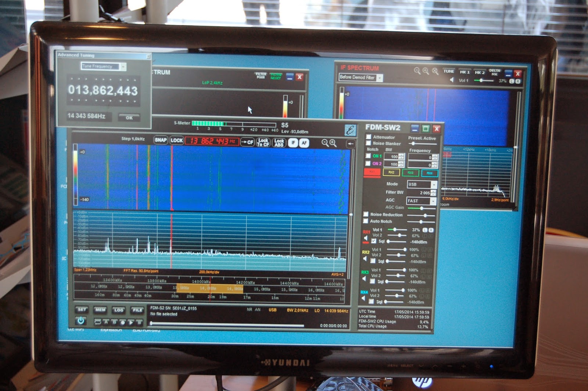This screenshot has width=588, height=391.
Task: Click the Notch ON 2 Frequency stepper
Action: [435, 165]
